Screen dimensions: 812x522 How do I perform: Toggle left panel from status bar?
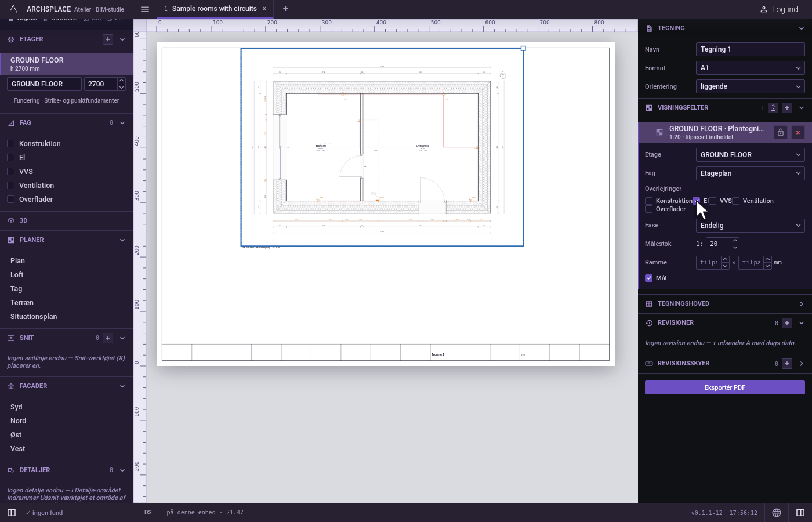click(12, 513)
